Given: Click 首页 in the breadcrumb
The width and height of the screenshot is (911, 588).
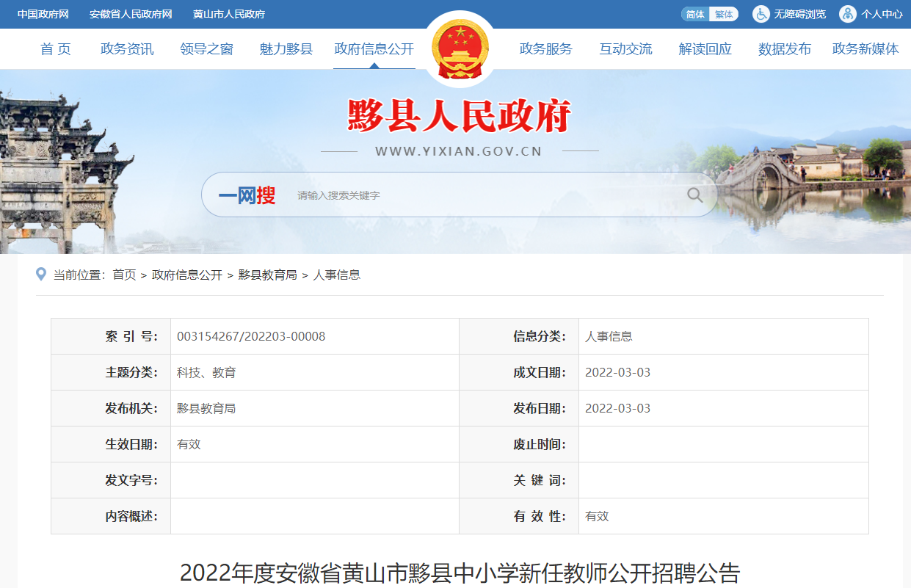Looking at the screenshot, I should pos(124,275).
